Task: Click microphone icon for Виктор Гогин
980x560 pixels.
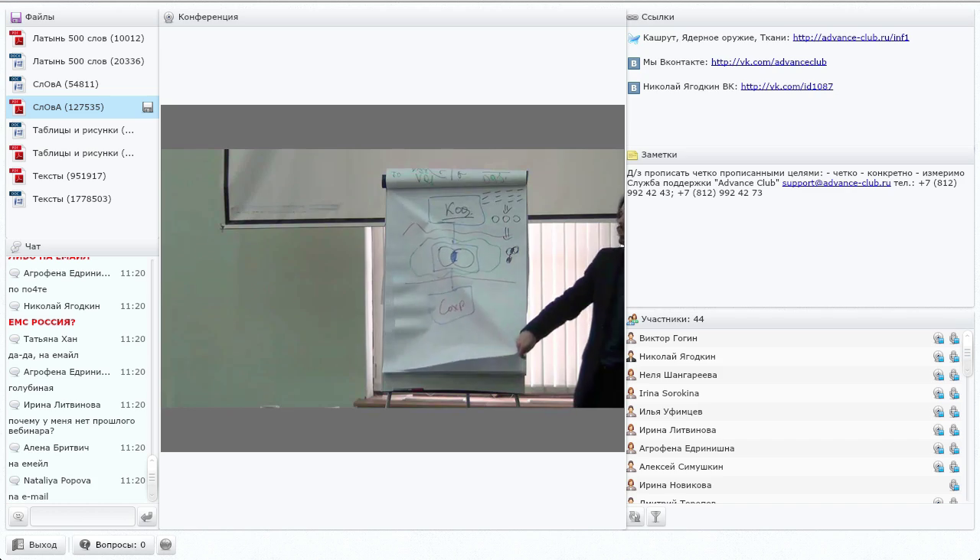Action: [x=954, y=338]
